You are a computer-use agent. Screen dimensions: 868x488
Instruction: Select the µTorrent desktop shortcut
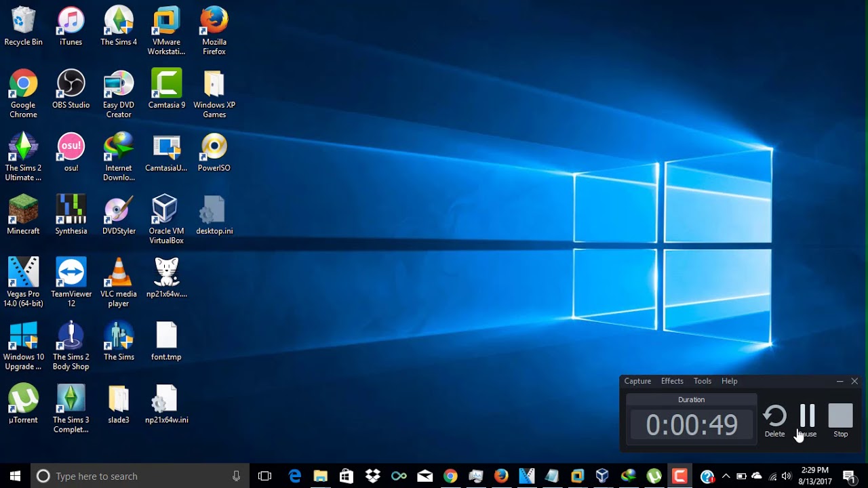pyautogui.click(x=23, y=405)
